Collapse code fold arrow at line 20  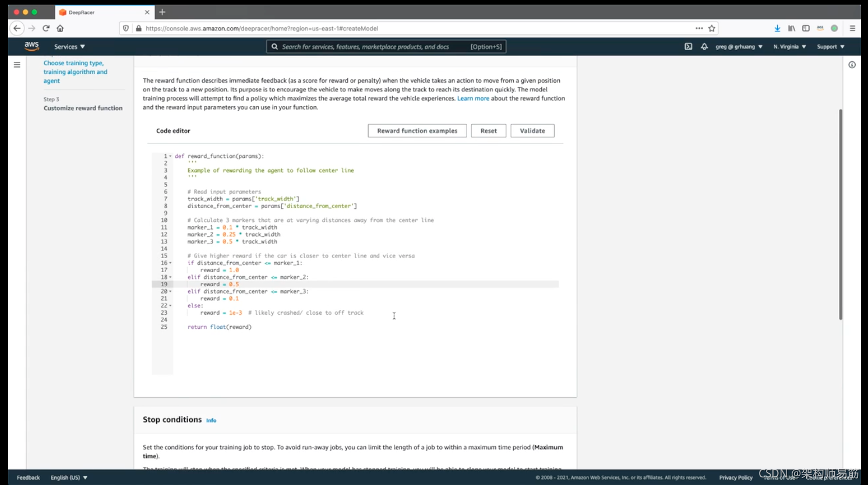(170, 291)
